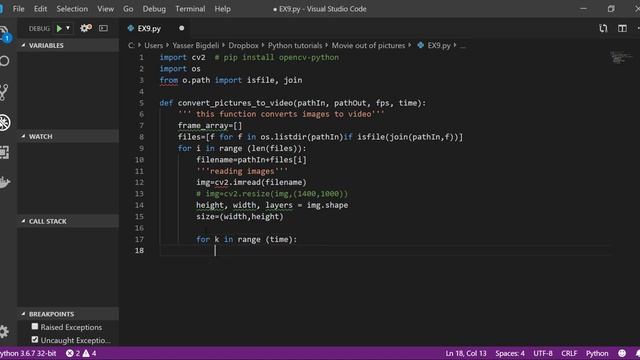
Task: Click the errors count in status bar
Action: point(73,353)
